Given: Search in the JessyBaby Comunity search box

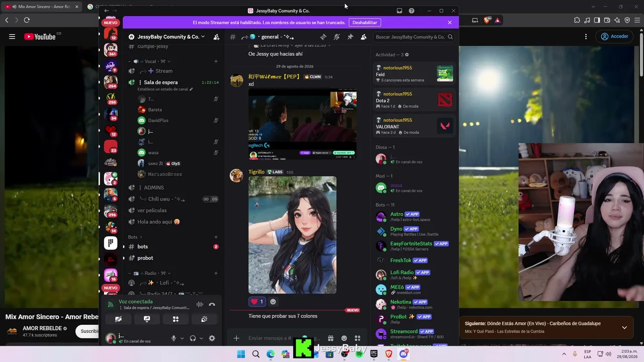Looking at the screenshot, I should point(414,37).
